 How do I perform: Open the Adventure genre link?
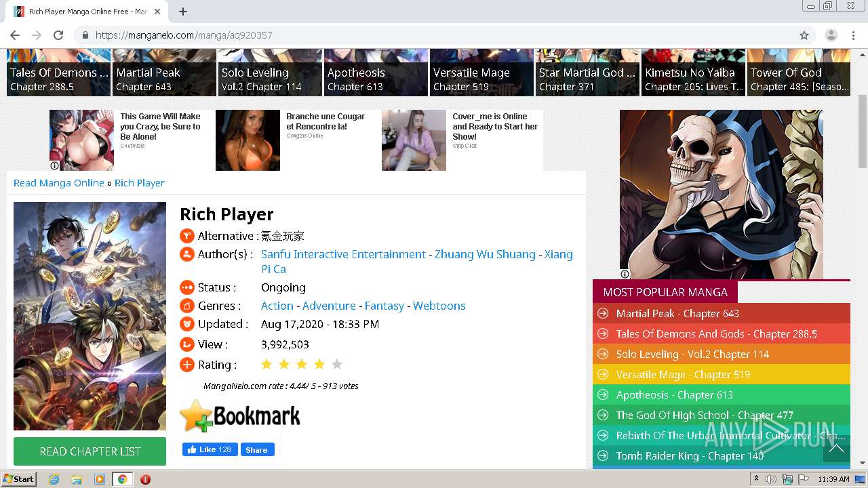click(x=329, y=306)
